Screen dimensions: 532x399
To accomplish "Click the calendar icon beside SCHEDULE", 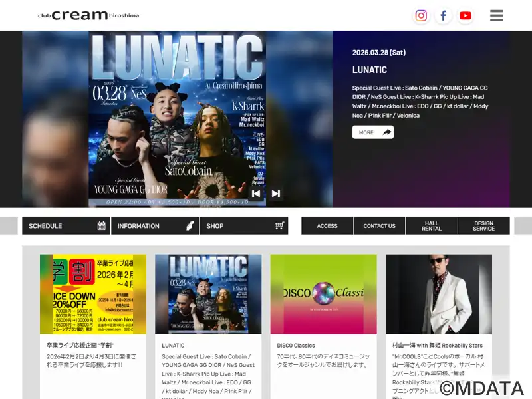I will (102, 226).
